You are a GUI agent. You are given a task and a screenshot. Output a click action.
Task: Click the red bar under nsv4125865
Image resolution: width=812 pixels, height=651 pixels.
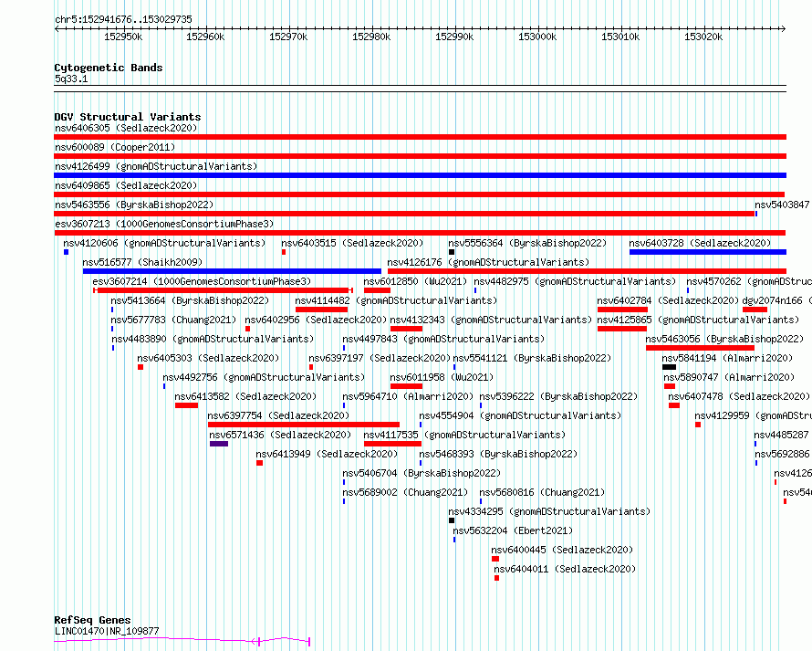622,329
